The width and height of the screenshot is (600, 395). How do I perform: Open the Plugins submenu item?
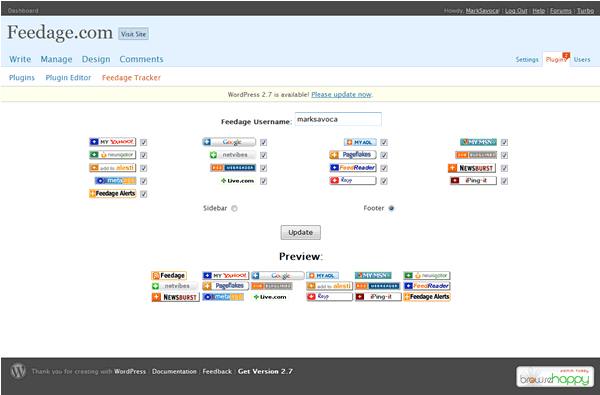click(22, 78)
